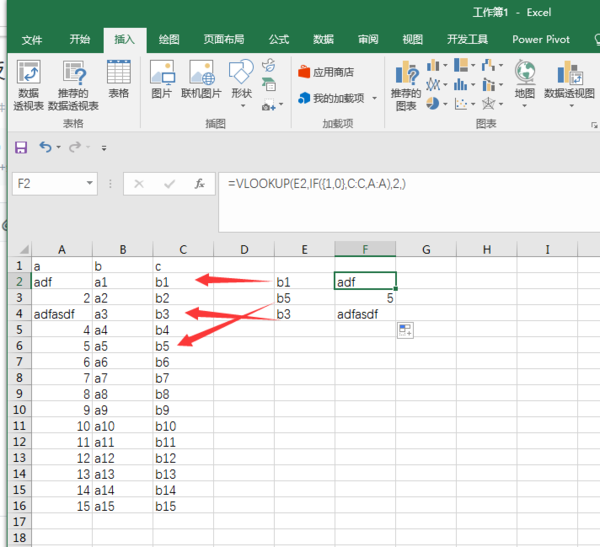Click inside the formula bar
This screenshot has width=600, height=547.
[409, 202]
